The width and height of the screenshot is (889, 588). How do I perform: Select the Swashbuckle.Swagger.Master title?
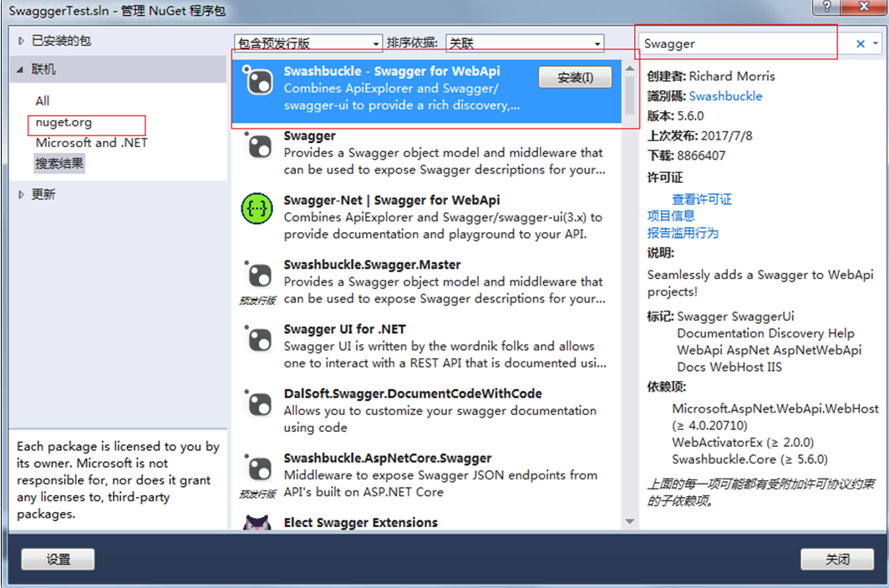click(372, 265)
